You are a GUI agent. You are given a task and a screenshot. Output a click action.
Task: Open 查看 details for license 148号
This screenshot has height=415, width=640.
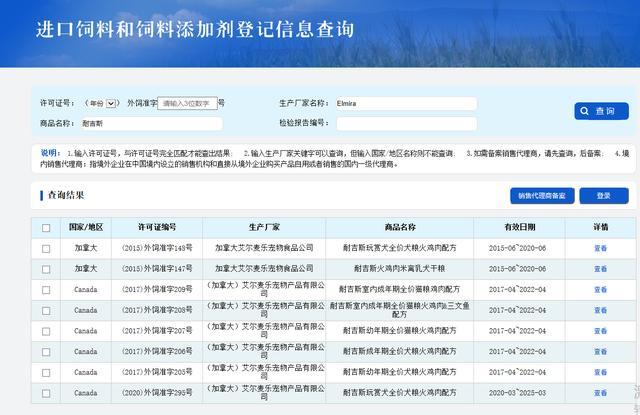pyautogui.click(x=600, y=248)
